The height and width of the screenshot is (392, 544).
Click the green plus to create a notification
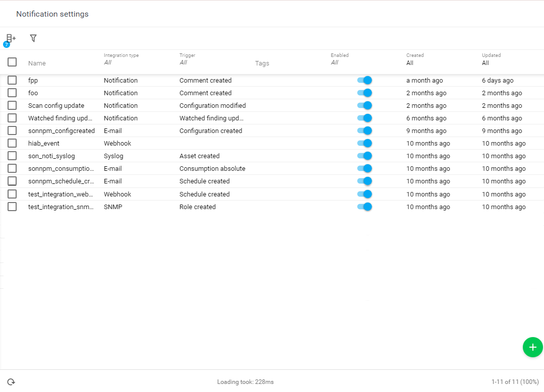point(532,347)
